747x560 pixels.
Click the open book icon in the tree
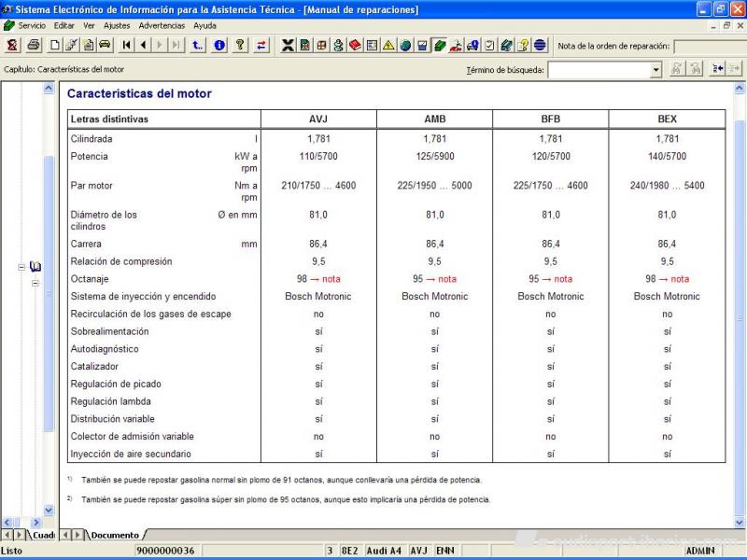(35, 267)
